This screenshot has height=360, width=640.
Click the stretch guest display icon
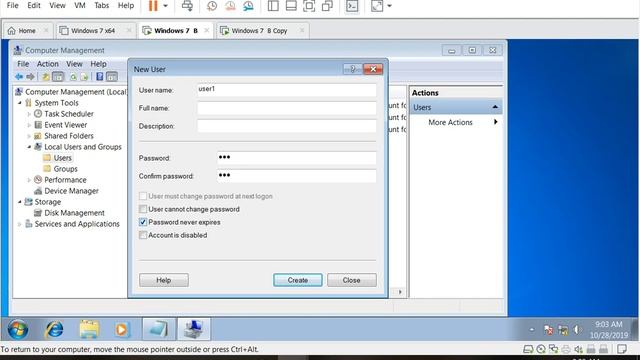click(x=377, y=6)
